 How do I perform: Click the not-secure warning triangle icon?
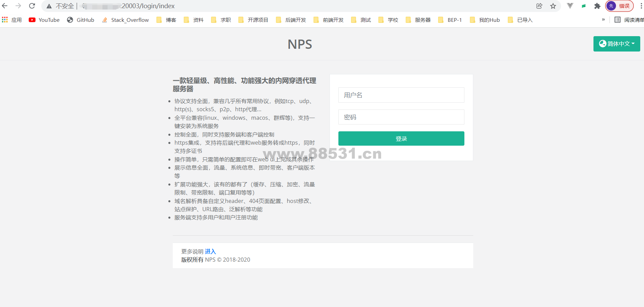[49, 6]
